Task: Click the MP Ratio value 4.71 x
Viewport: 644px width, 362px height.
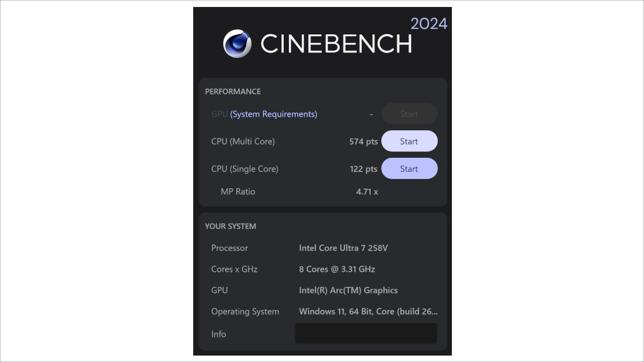Action: coord(367,191)
